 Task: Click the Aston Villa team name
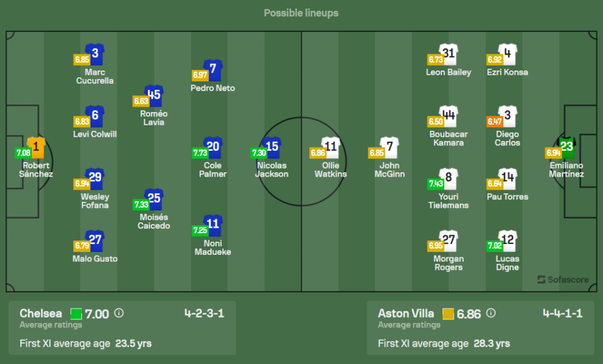(x=406, y=313)
